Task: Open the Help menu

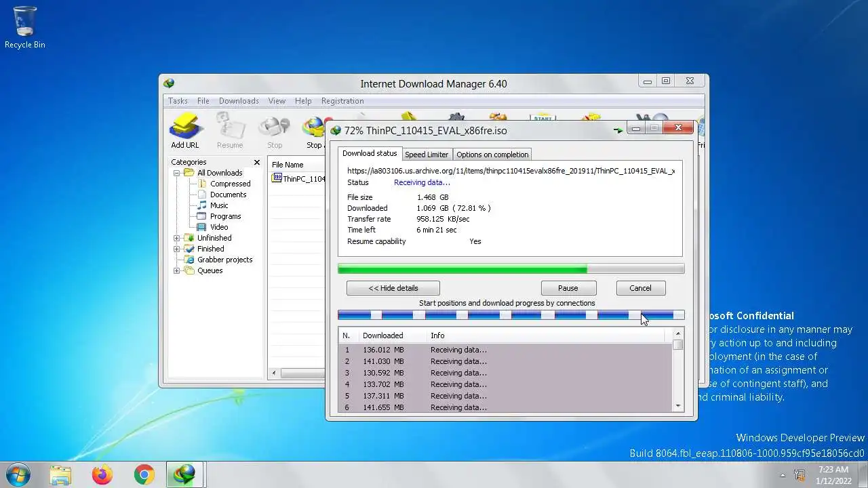Action: click(303, 101)
